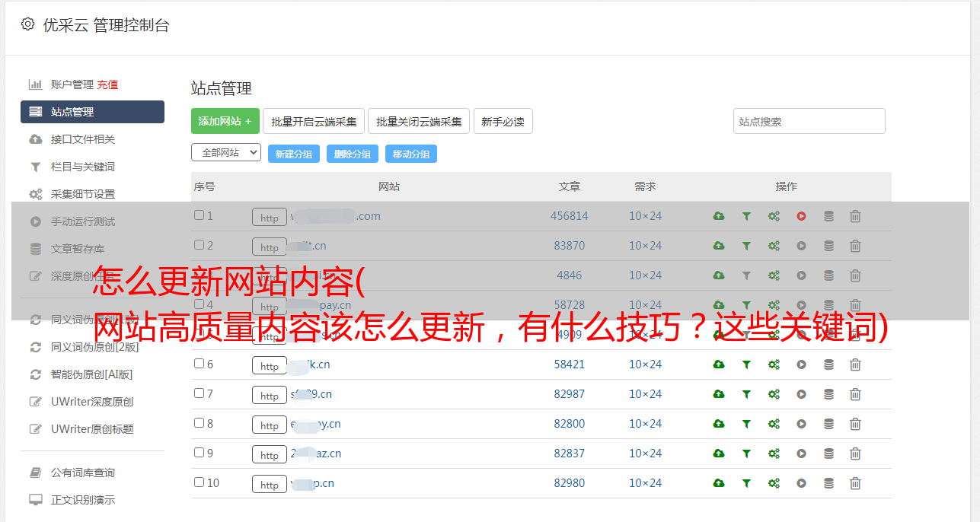Click the play icon in row 7
The height and width of the screenshot is (522, 980).
801,394
